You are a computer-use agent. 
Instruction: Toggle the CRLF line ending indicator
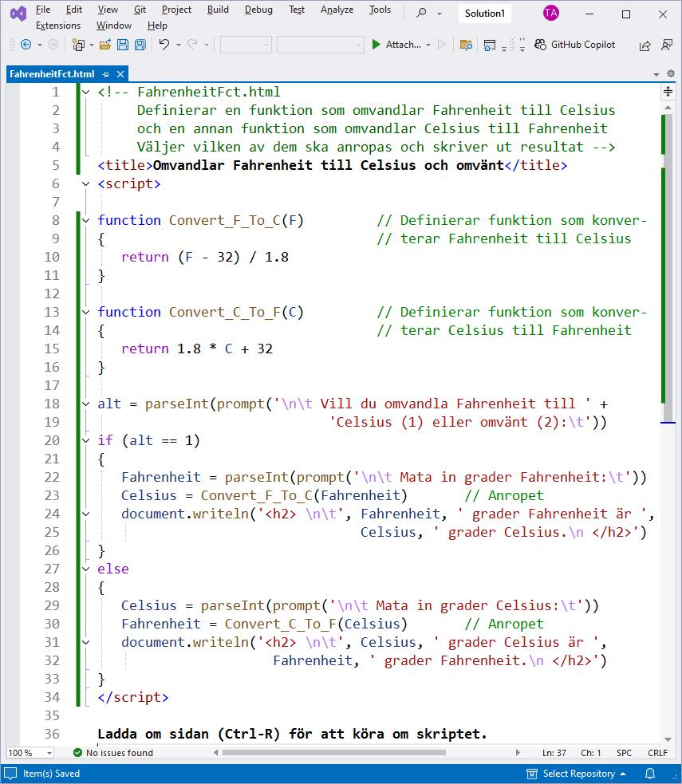[x=657, y=753]
